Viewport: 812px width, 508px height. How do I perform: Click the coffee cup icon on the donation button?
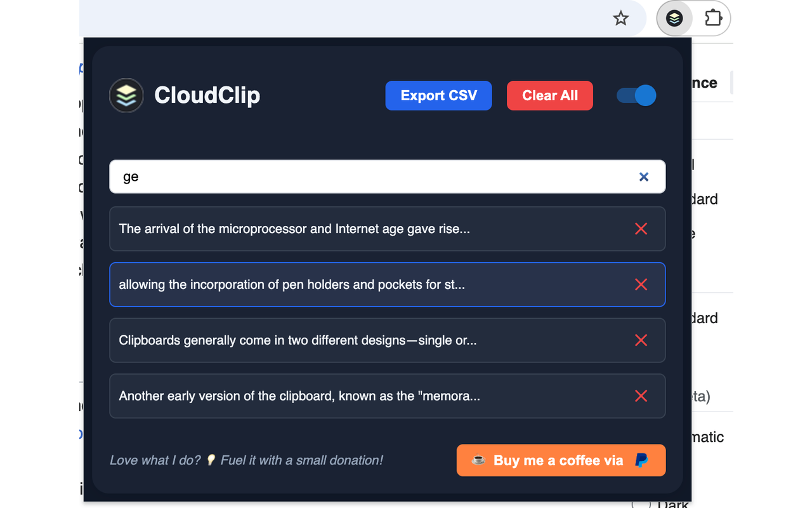(x=479, y=460)
